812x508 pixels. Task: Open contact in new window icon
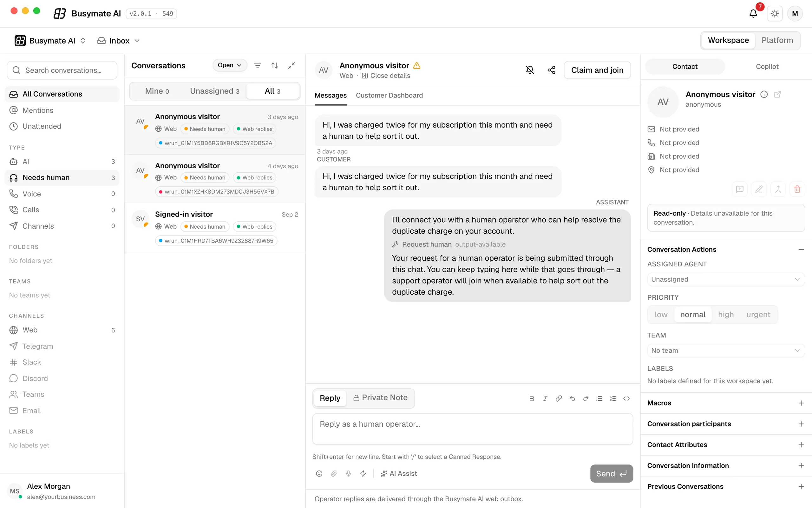[777, 94]
